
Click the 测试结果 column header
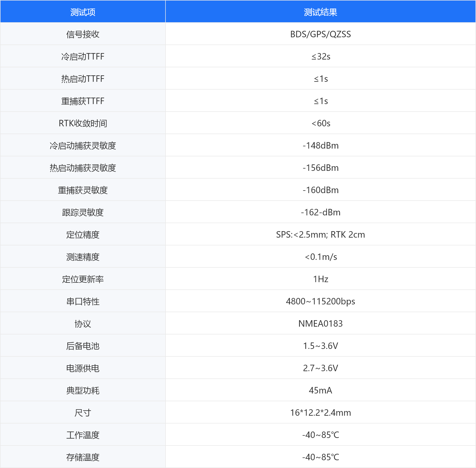320,12
